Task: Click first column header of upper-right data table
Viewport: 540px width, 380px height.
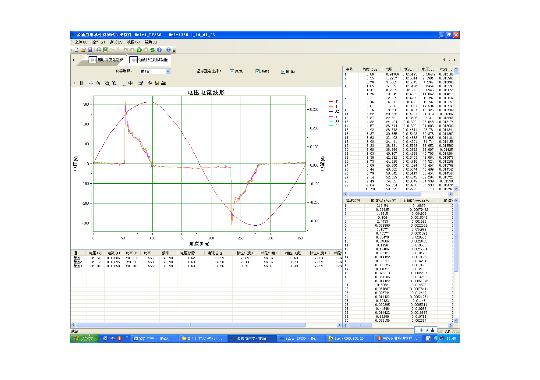Action: coord(351,69)
